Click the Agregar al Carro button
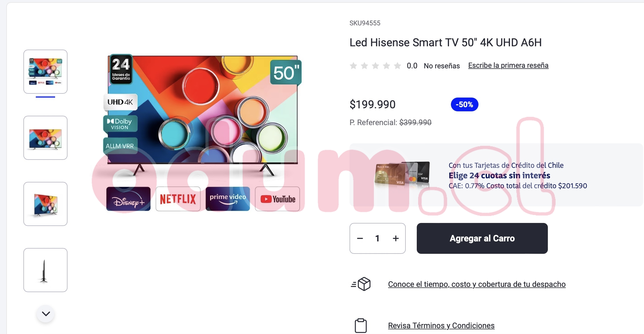 (482, 238)
